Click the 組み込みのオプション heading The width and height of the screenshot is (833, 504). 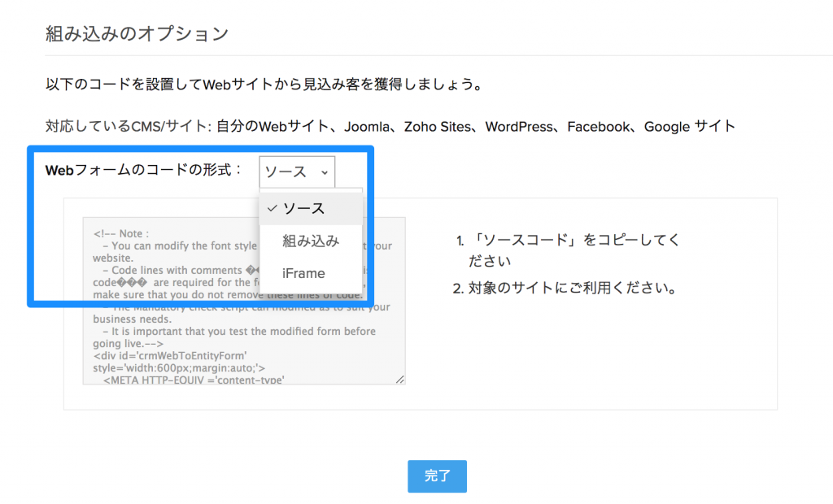pyautogui.click(x=137, y=33)
